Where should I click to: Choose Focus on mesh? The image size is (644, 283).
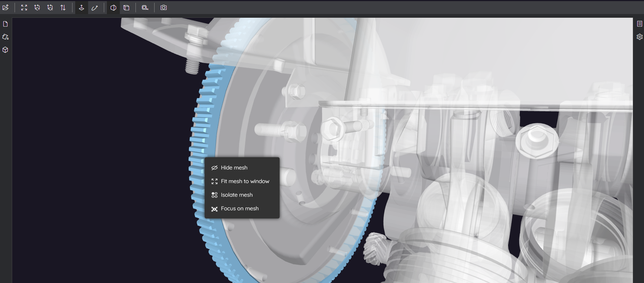coord(242,209)
